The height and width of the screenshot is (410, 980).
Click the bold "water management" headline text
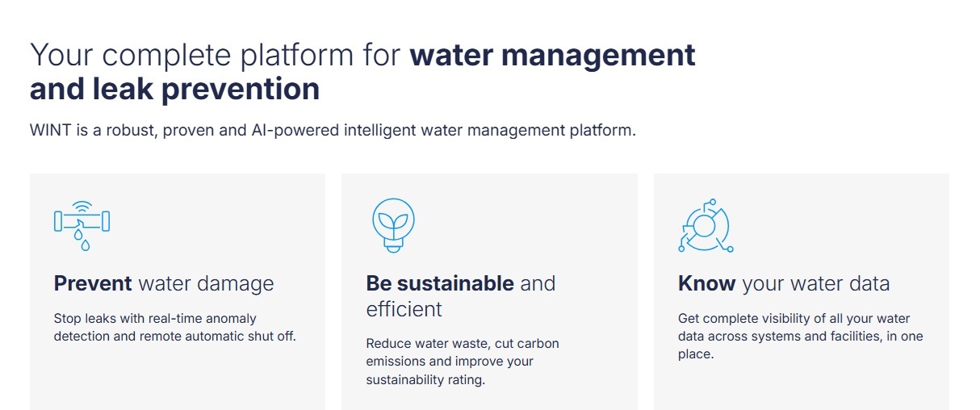point(552,55)
